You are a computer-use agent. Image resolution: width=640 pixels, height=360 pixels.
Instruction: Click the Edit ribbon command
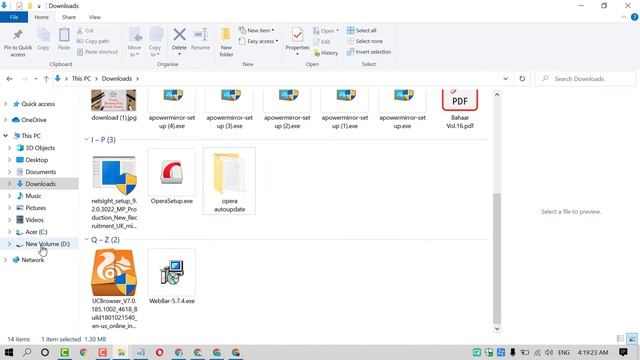click(x=322, y=42)
